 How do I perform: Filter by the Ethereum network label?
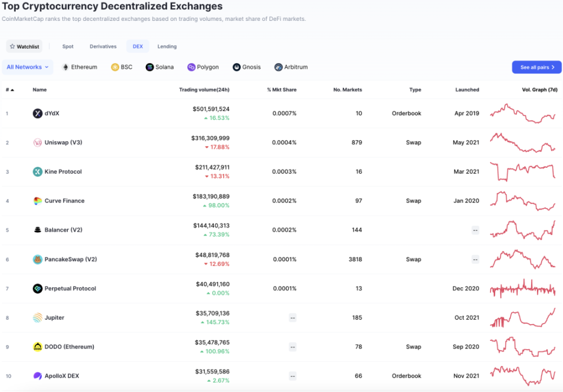84,67
